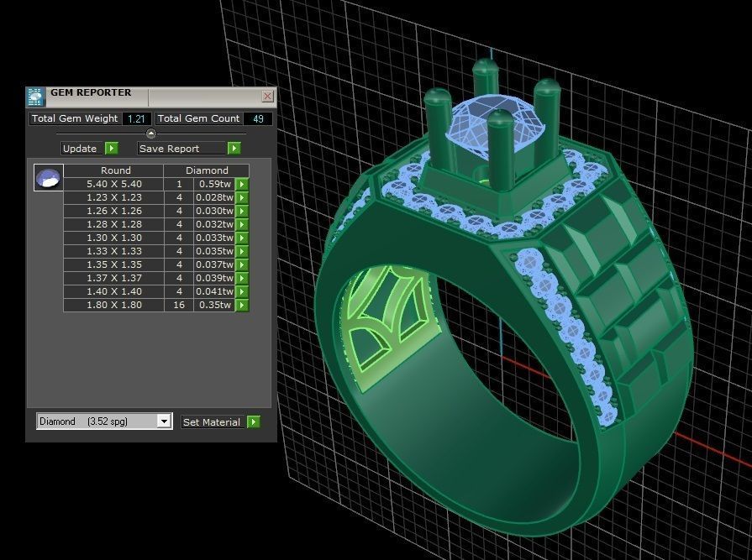752x560 pixels.
Task: Click the green arrow beside Save Report
Action: [x=234, y=149]
